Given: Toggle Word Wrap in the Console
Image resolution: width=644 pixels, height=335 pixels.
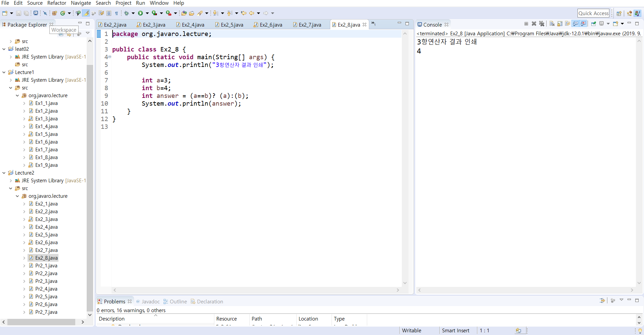Looking at the screenshot, I should click(x=567, y=24).
